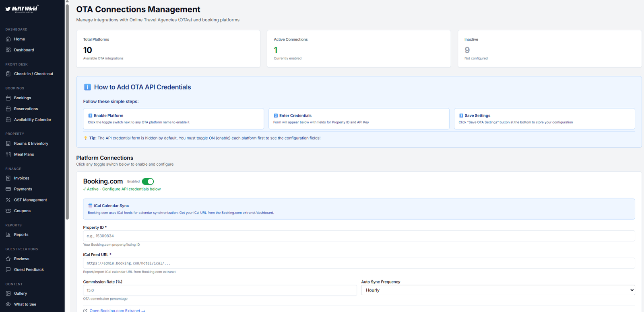
Task: Click the McFly World logo
Action: 22,9
